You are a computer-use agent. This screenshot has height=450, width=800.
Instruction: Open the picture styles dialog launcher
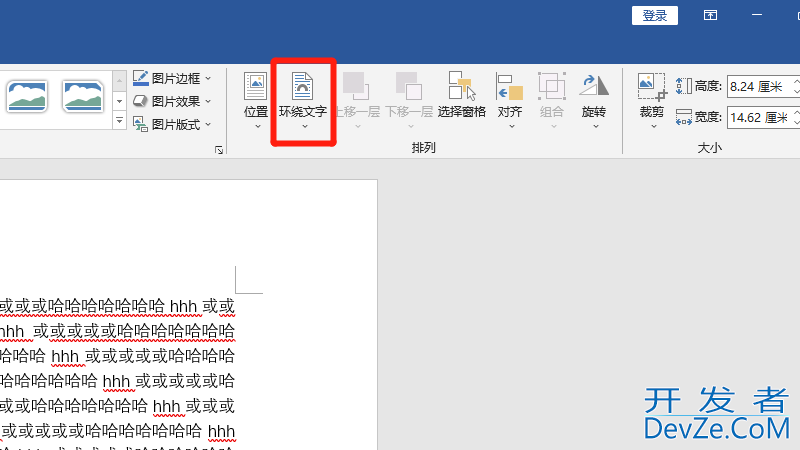pos(219,150)
